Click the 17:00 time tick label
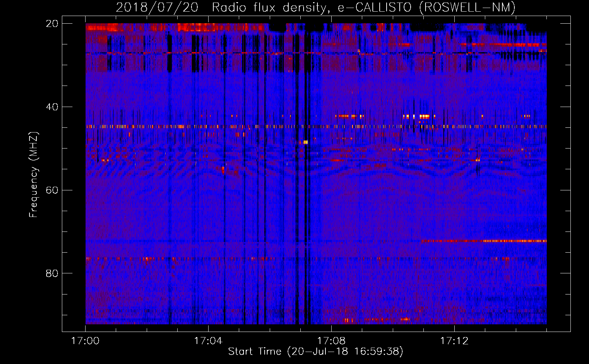Viewport: 589px width, 364px height. pyautogui.click(x=85, y=341)
